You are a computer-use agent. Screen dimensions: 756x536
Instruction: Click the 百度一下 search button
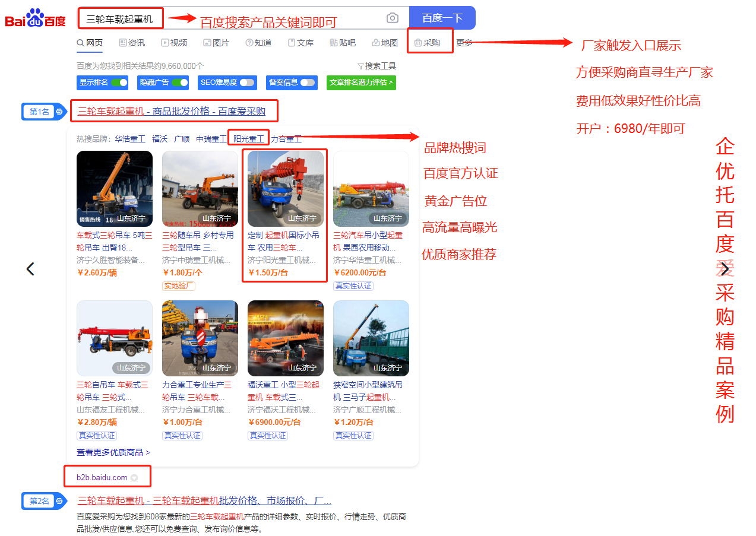442,18
